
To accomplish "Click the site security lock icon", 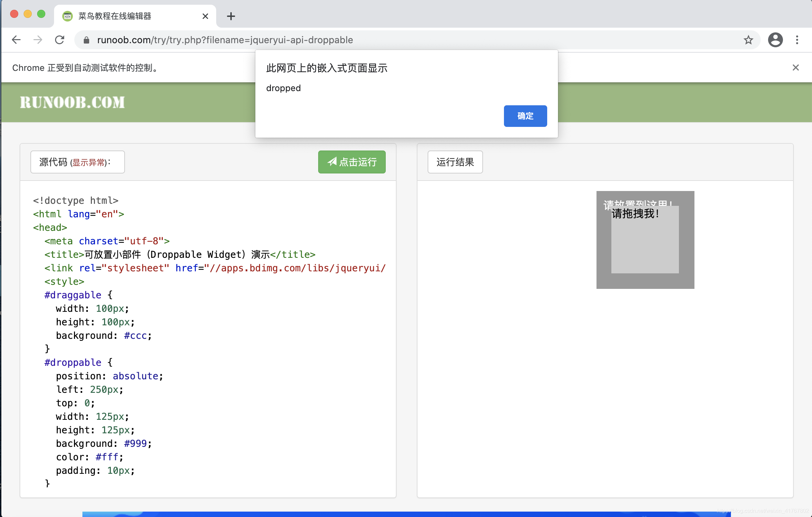I will click(86, 39).
